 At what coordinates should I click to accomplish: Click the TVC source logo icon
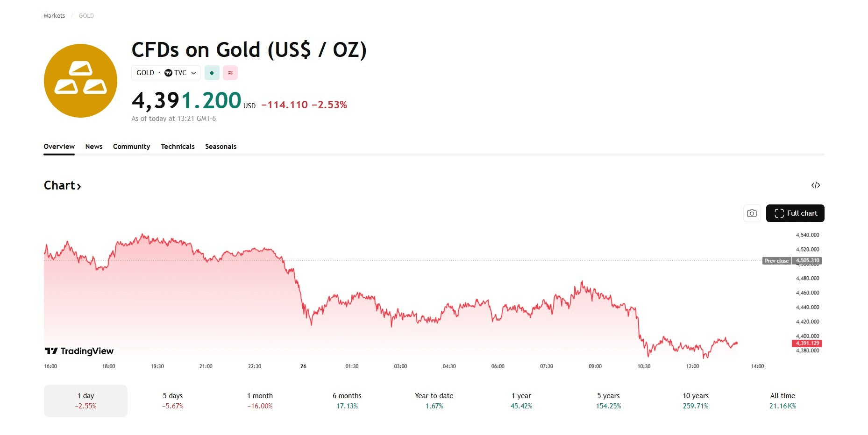click(x=169, y=73)
